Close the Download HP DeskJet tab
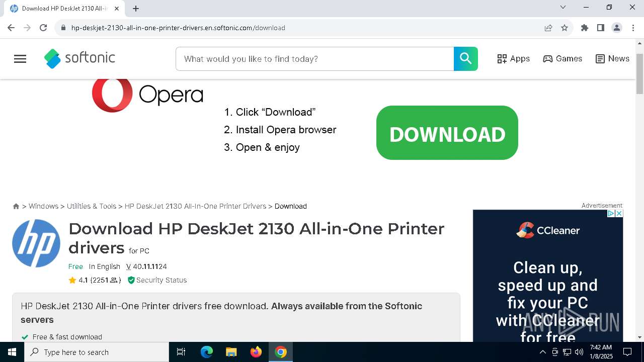 click(x=117, y=9)
